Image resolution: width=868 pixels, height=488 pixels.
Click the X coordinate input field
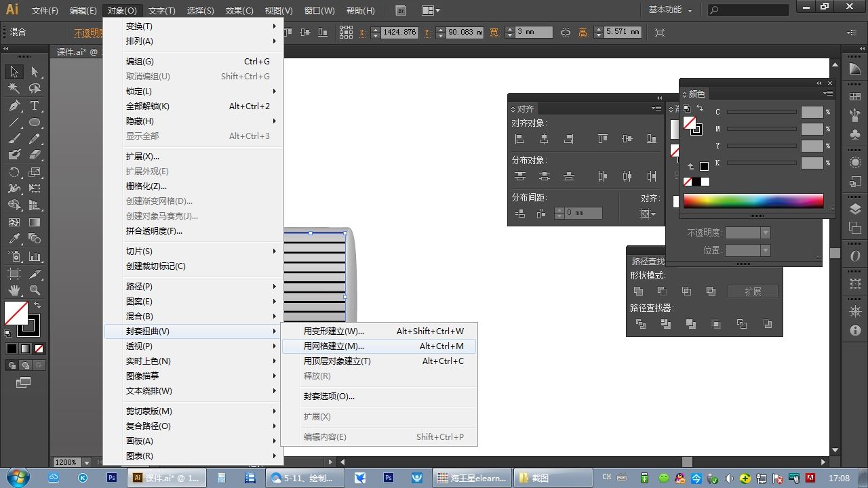pyautogui.click(x=399, y=33)
